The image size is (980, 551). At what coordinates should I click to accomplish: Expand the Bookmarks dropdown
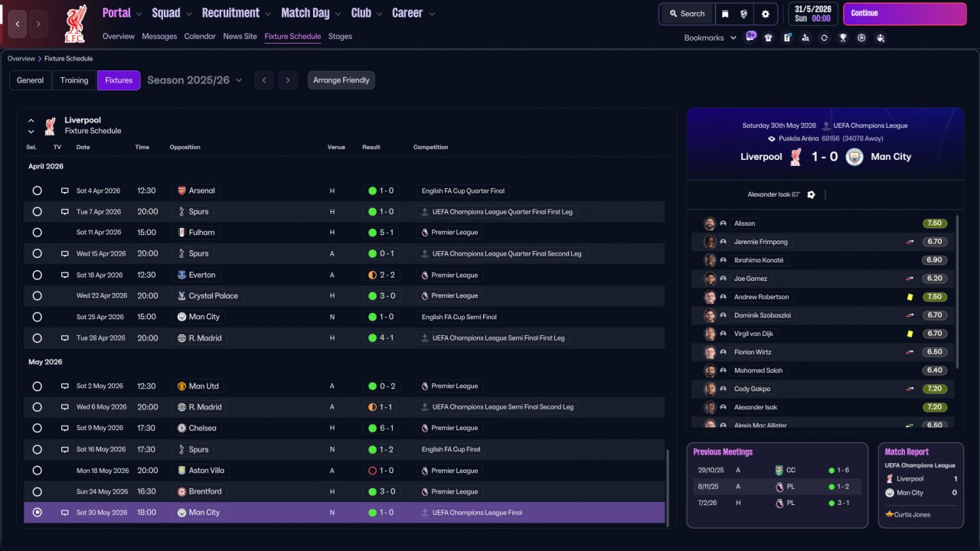point(710,37)
